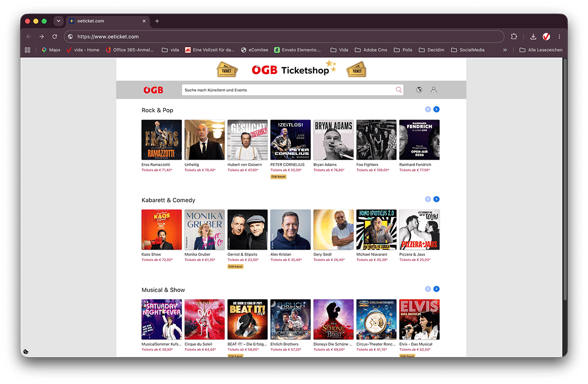Show previous Musical & Show events
This screenshot has height=384, width=588.
(x=428, y=289)
